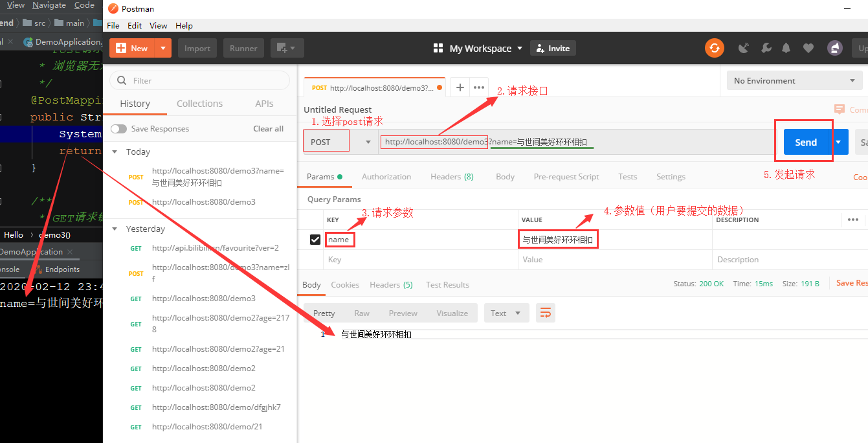Click the Import button
This screenshot has height=443, width=868.
[197, 48]
